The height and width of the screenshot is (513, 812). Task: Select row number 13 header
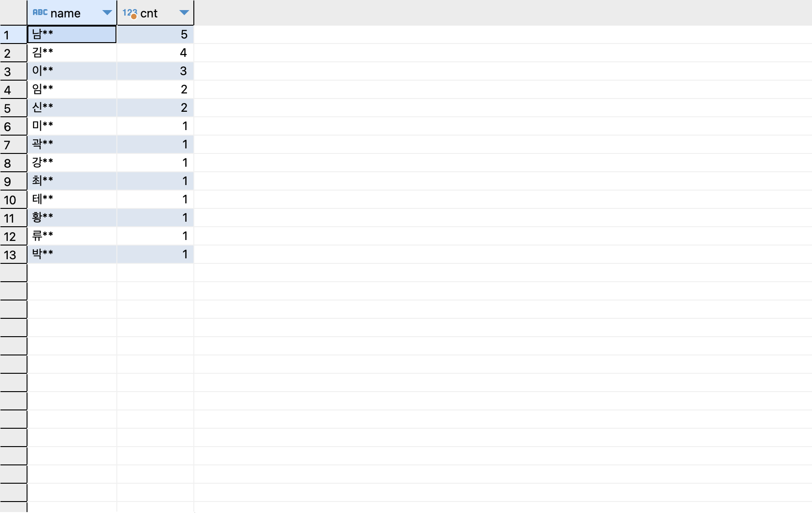click(x=13, y=255)
